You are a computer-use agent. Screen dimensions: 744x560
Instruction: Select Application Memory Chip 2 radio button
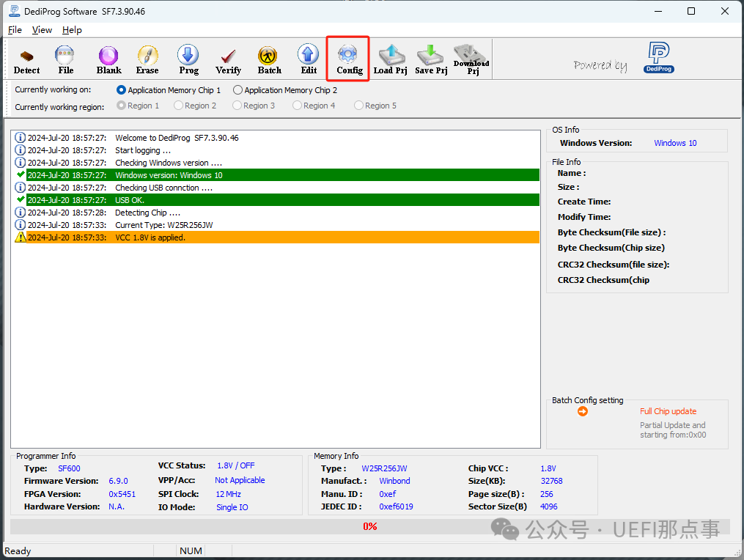[x=237, y=90]
